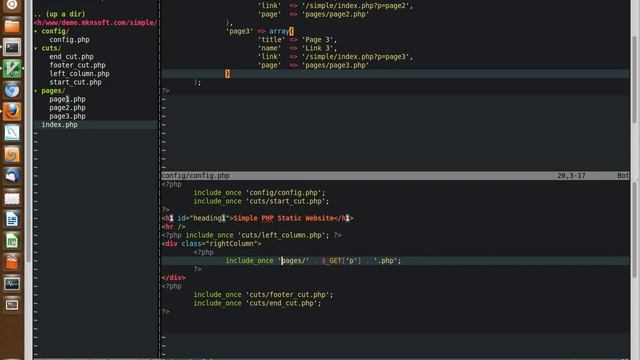Screen dimensions: 640x360
Task: Click the config/config.php status line
Action: point(395,176)
